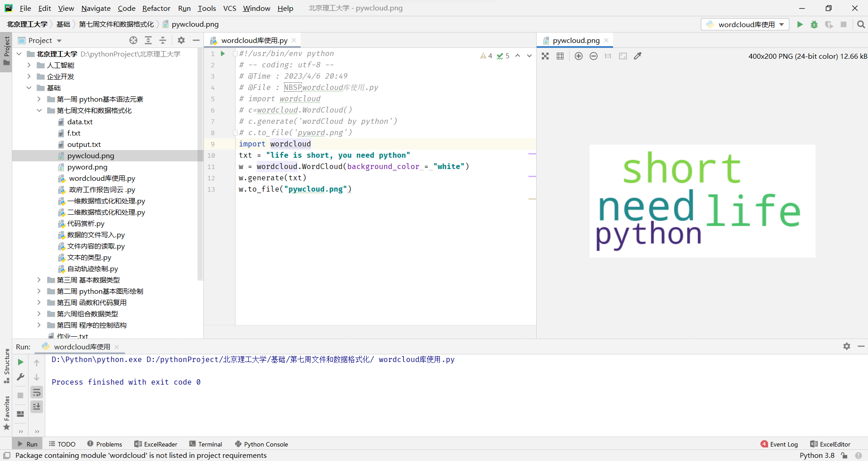Click the word cloud image preview

[x=702, y=201]
